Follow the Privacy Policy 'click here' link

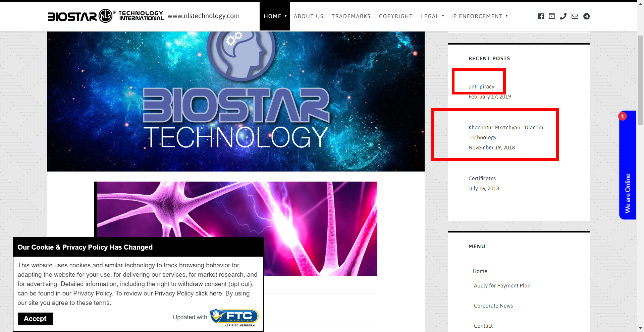(x=209, y=293)
